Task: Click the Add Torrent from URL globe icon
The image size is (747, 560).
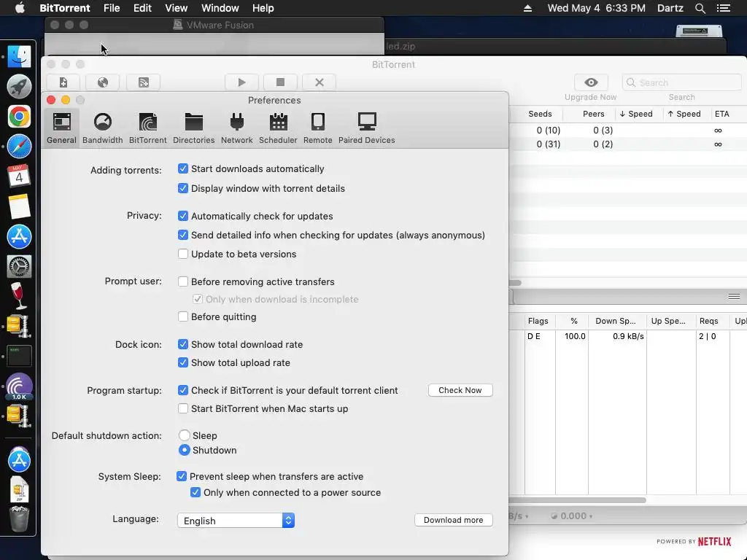Action: coord(102,82)
